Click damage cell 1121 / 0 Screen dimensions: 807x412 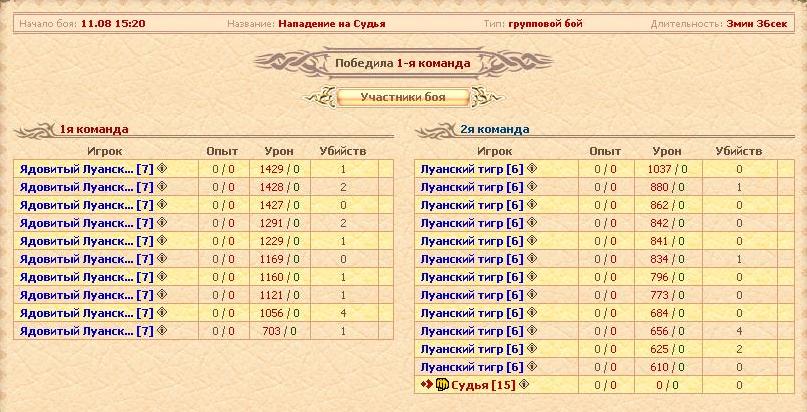pyautogui.click(x=280, y=295)
